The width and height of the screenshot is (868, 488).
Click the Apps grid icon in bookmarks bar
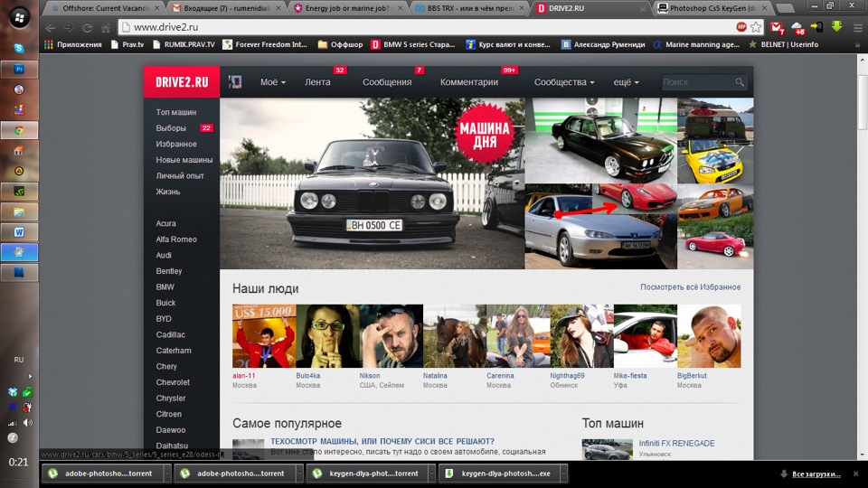[49, 44]
